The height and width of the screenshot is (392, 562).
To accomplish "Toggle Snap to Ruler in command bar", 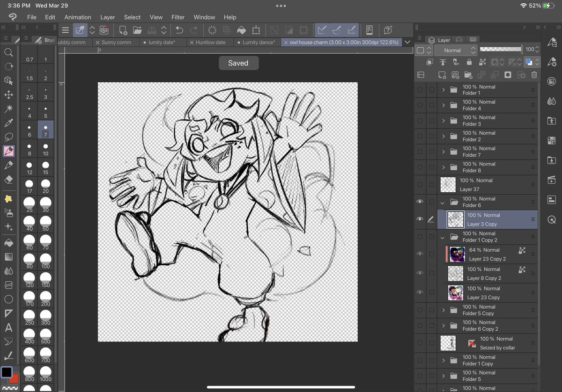I will [x=322, y=30].
